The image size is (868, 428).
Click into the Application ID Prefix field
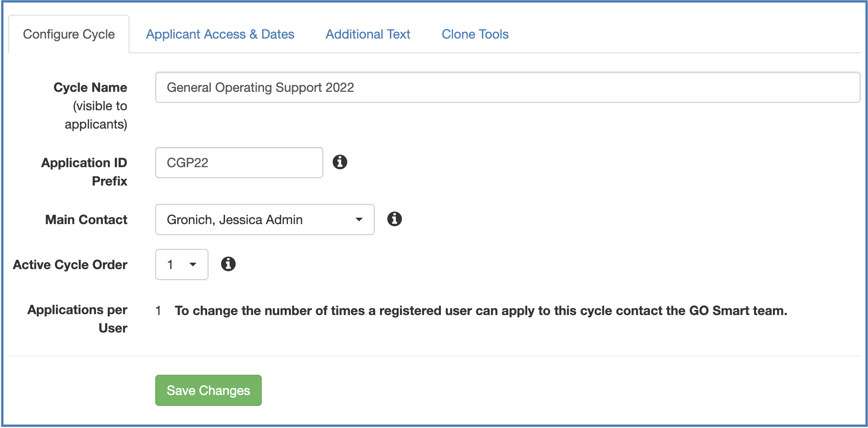pos(239,163)
